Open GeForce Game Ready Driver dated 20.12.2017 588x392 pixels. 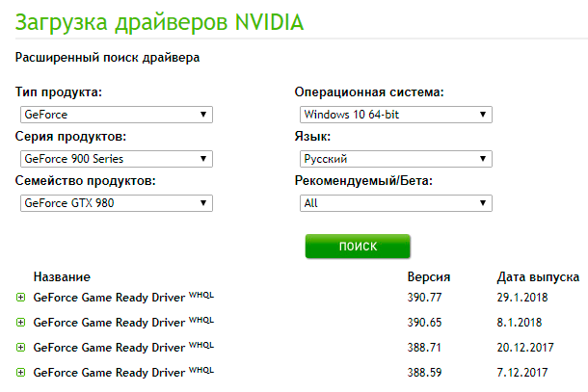click(123, 348)
